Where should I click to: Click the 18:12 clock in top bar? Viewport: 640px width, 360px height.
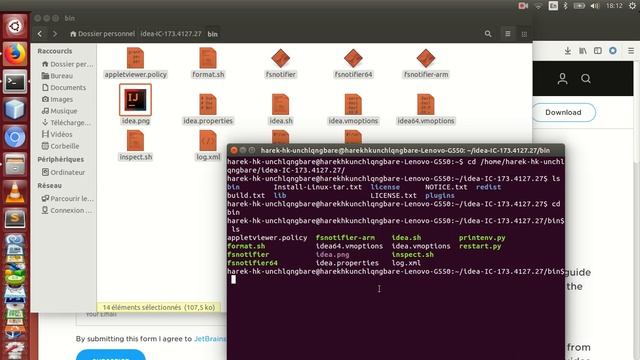(614, 6)
